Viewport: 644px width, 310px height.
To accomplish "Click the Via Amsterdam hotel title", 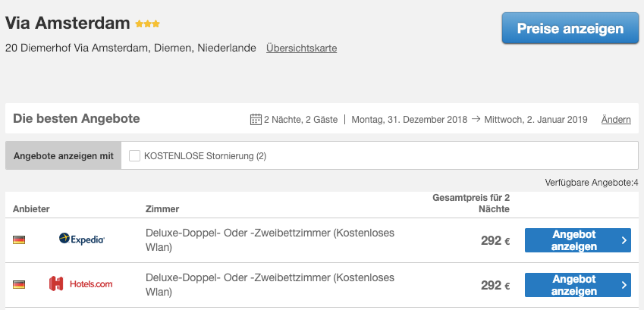I will click(68, 23).
